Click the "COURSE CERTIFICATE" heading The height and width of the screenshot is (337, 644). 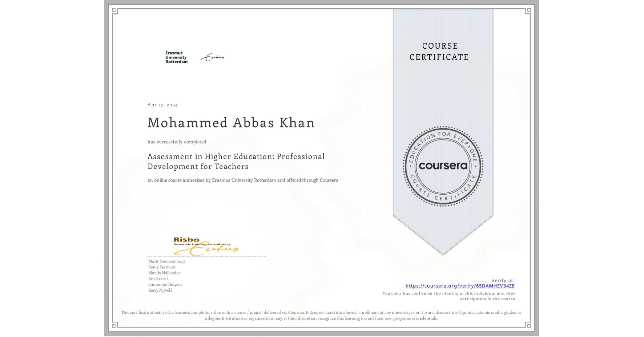439,51
